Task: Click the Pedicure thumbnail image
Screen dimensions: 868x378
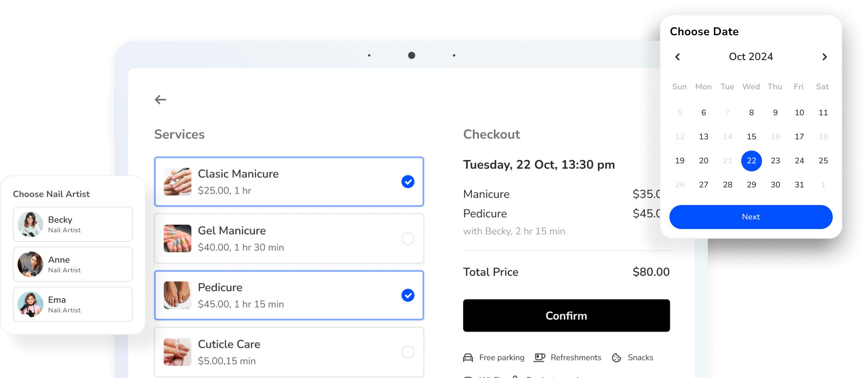Action: [177, 296]
